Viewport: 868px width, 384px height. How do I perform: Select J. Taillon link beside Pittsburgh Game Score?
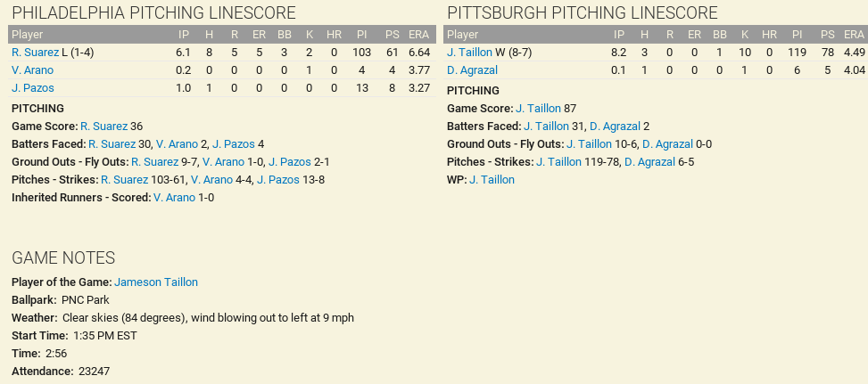click(x=538, y=109)
